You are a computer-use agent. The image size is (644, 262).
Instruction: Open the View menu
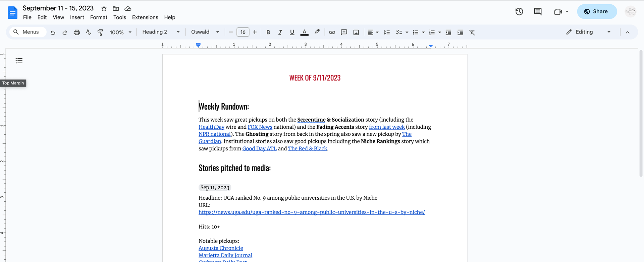58,17
